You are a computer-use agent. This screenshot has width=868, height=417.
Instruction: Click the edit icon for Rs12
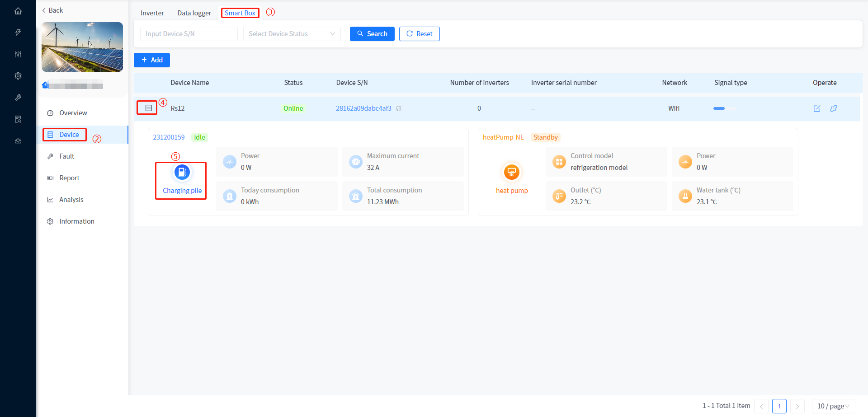click(817, 108)
